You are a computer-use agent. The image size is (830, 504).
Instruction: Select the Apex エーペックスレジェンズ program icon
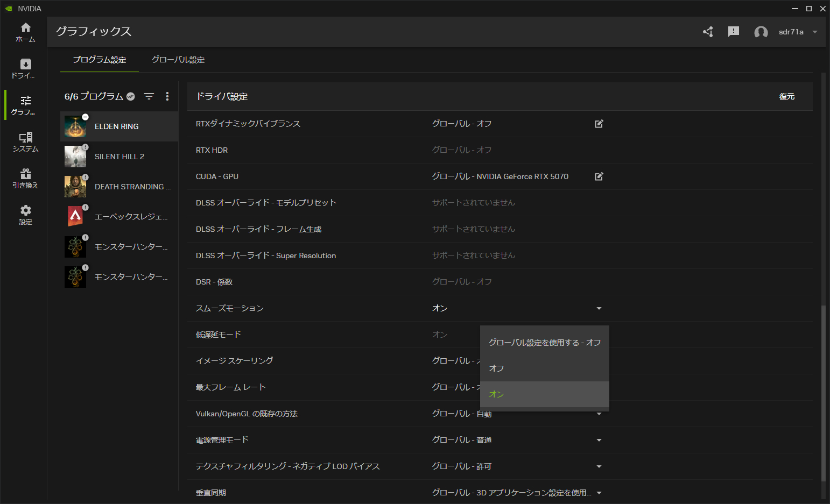pyautogui.click(x=75, y=217)
